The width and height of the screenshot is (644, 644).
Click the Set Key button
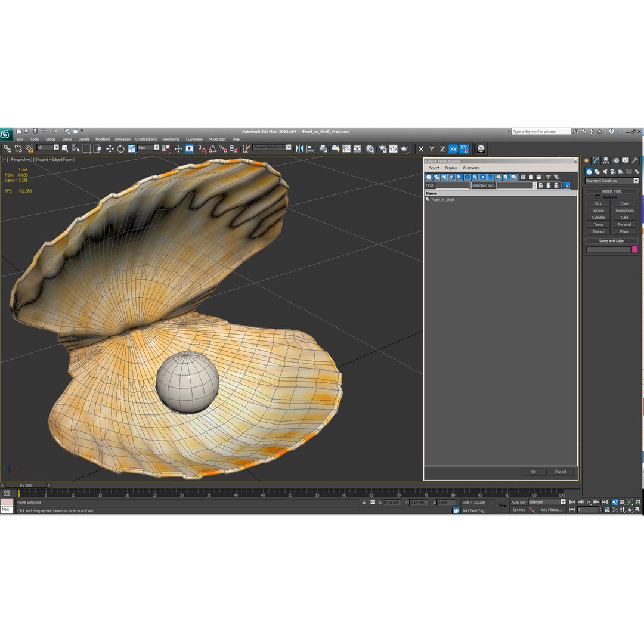click(518, 510)
